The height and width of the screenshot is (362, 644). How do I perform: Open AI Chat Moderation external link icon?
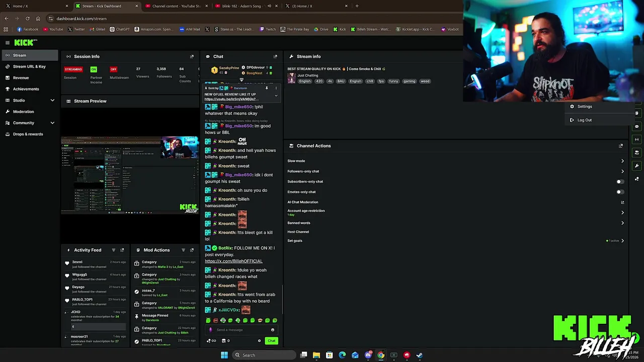622,202
